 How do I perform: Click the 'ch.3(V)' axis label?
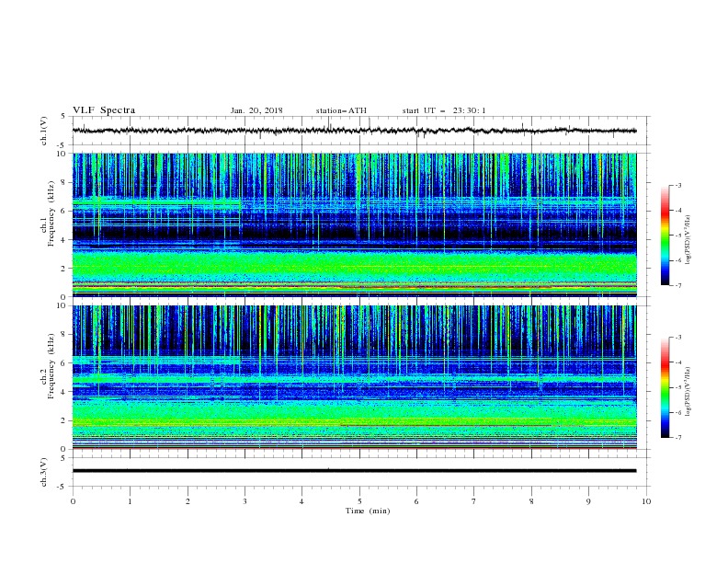tap(44, 472)
